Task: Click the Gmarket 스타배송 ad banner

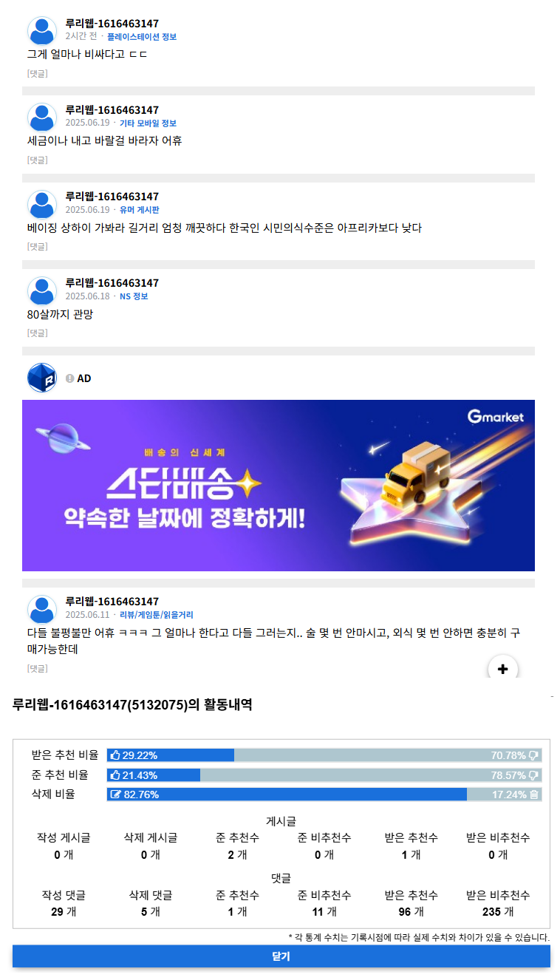Action: point(279,486)
